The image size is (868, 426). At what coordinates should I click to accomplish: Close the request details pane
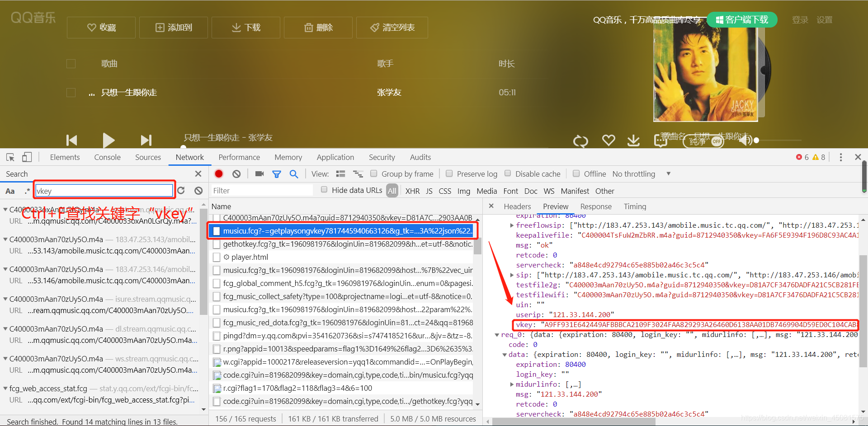tap(491, 206)
